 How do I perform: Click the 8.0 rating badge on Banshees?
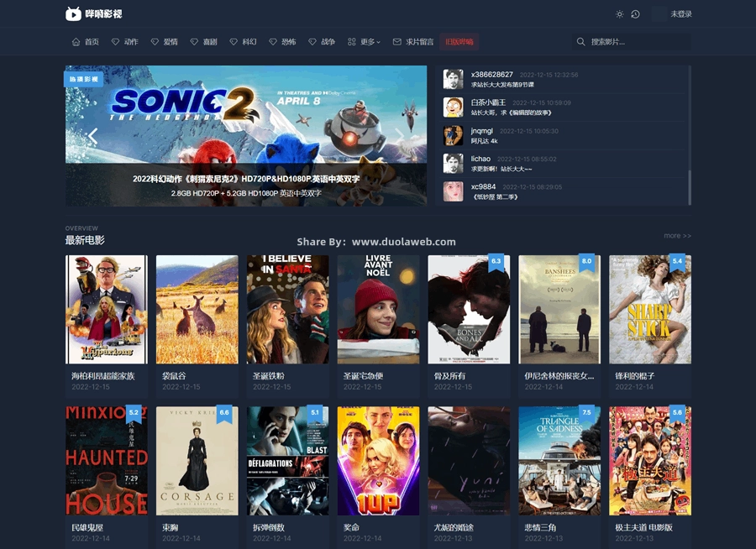pyautogui.click(x=586, y=263)
